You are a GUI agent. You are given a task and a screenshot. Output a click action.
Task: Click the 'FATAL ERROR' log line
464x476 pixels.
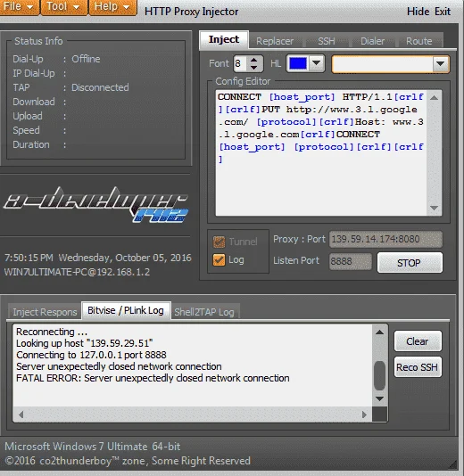pos(153,378)
